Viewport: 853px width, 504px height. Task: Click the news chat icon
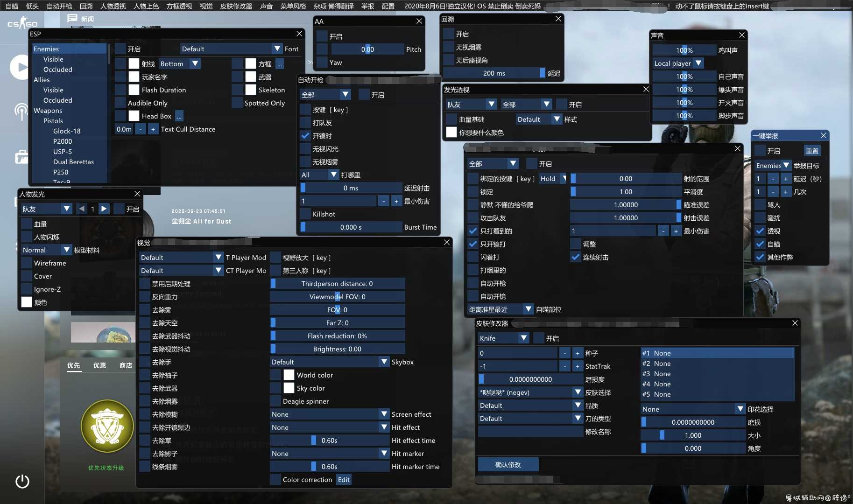pyautogui.click(x=72, y=18)
